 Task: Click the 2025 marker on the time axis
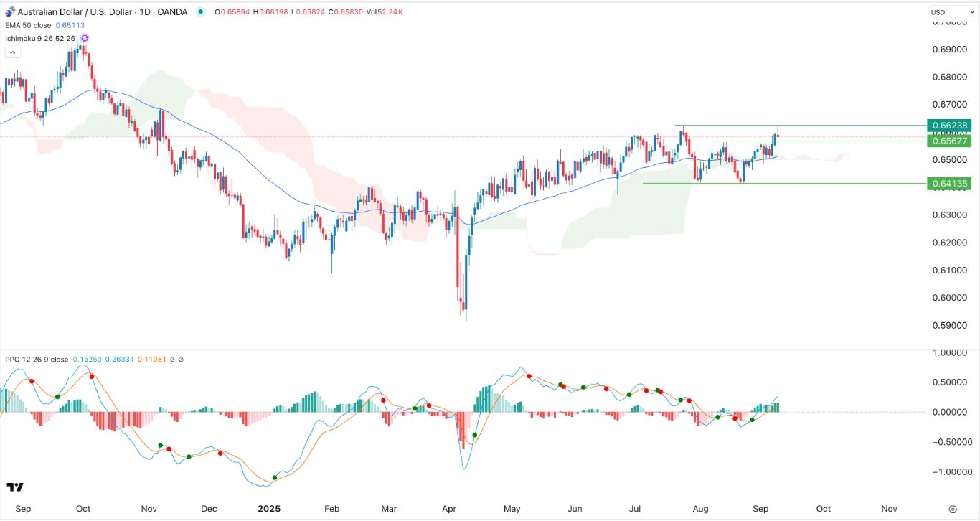(x=269, y=508)
